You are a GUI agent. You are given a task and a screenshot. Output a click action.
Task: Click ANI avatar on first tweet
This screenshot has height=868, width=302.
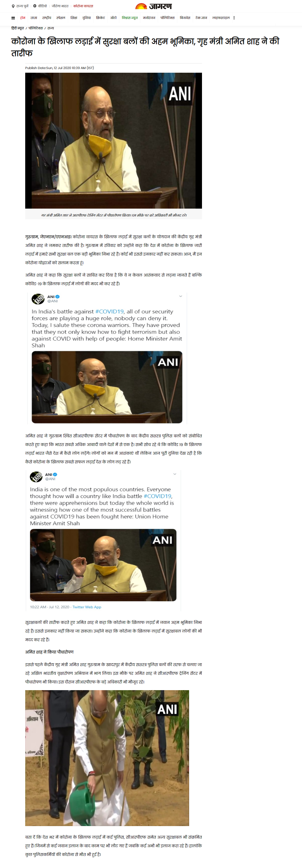pyautogui.click(x=38, y=299)
